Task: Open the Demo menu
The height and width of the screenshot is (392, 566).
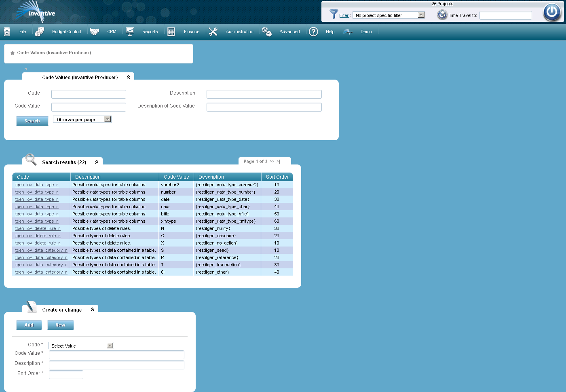Action: (x=366, y=31)
